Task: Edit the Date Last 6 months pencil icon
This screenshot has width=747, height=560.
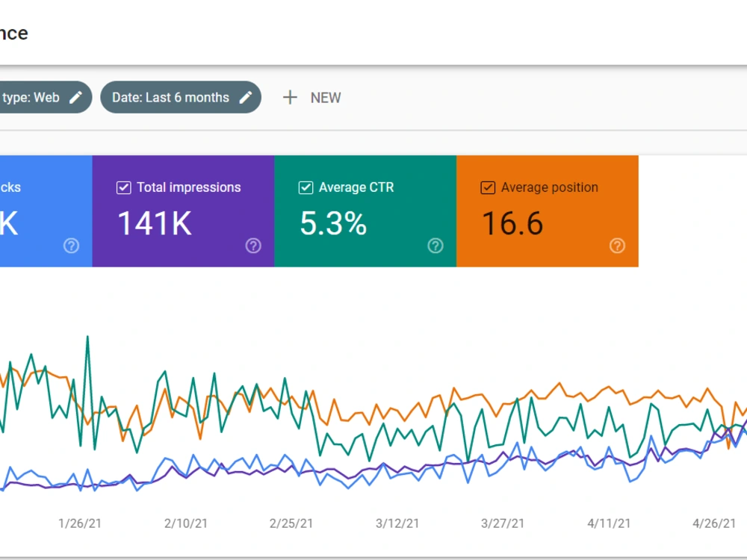Action: pos(245,98)
